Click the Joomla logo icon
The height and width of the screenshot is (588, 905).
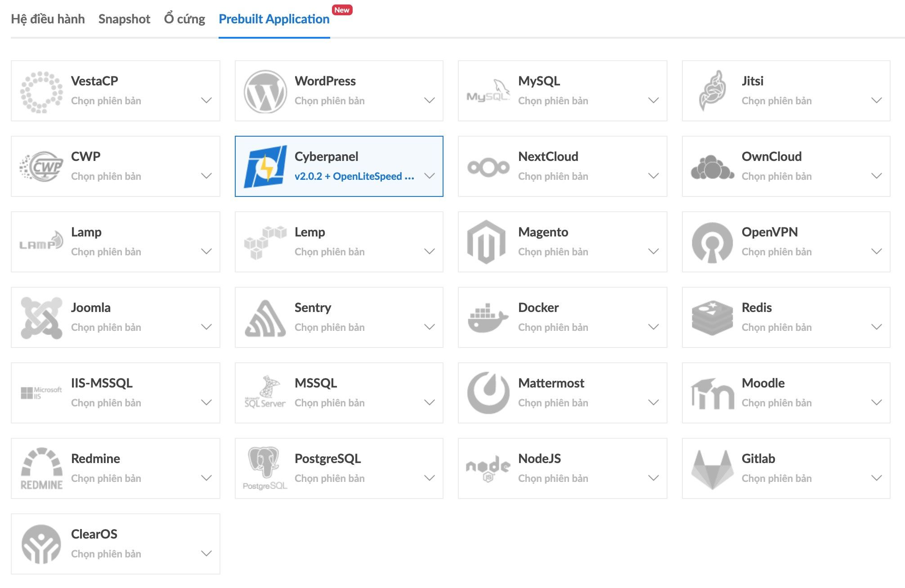coord(41,318)
